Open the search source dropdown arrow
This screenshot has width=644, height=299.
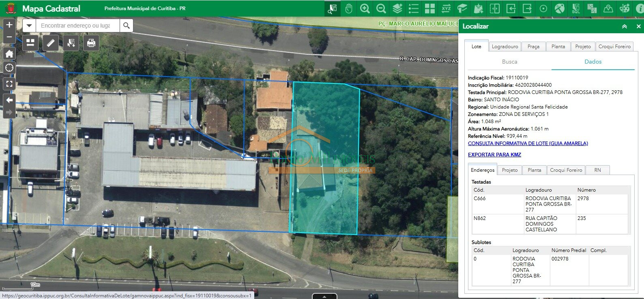(x=29, y=26)
